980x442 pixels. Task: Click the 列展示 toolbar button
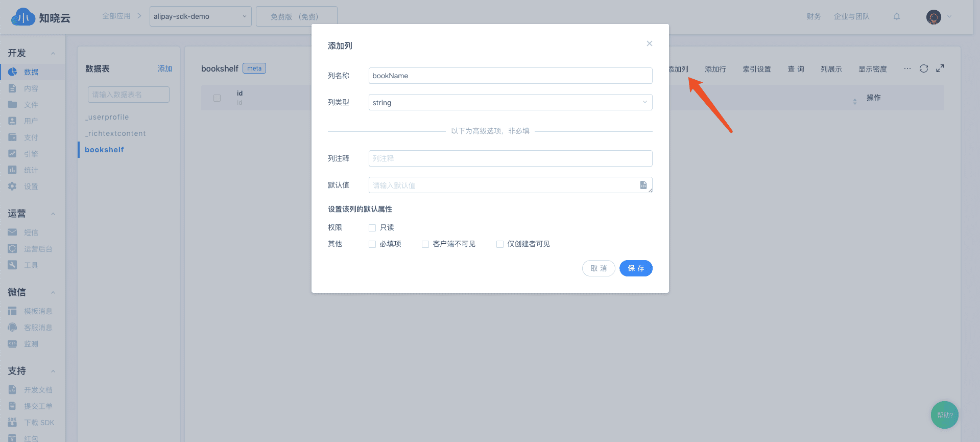point(831,69)
